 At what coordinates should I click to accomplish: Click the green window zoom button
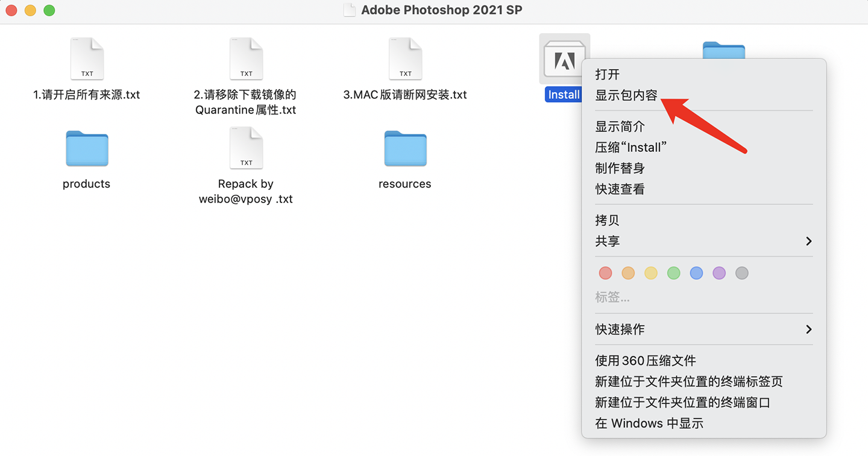(x=49, y=10)
